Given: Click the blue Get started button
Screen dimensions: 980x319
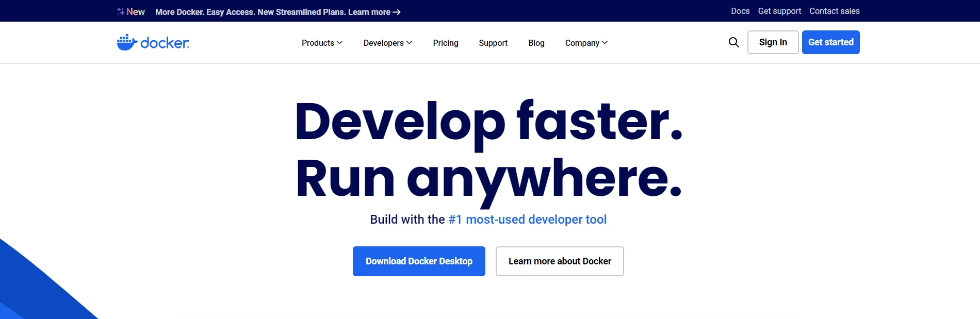Looking at the screenshot, I should tap(830, 42).
